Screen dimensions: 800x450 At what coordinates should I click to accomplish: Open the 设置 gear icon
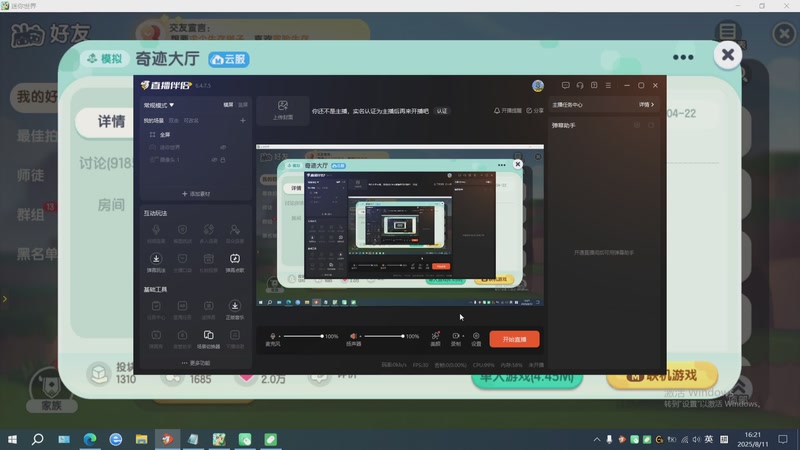coord(476,338)
